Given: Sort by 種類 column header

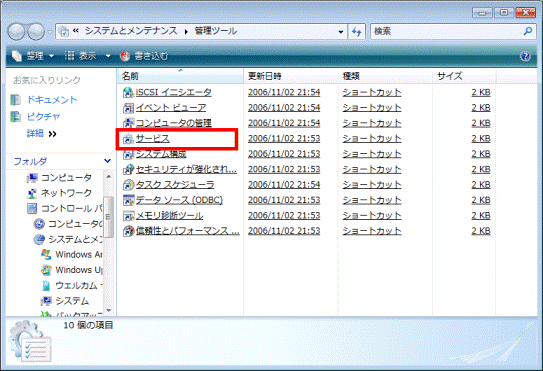Looking at the screenshot, I should pyautogui.click(x=385, y=76).
